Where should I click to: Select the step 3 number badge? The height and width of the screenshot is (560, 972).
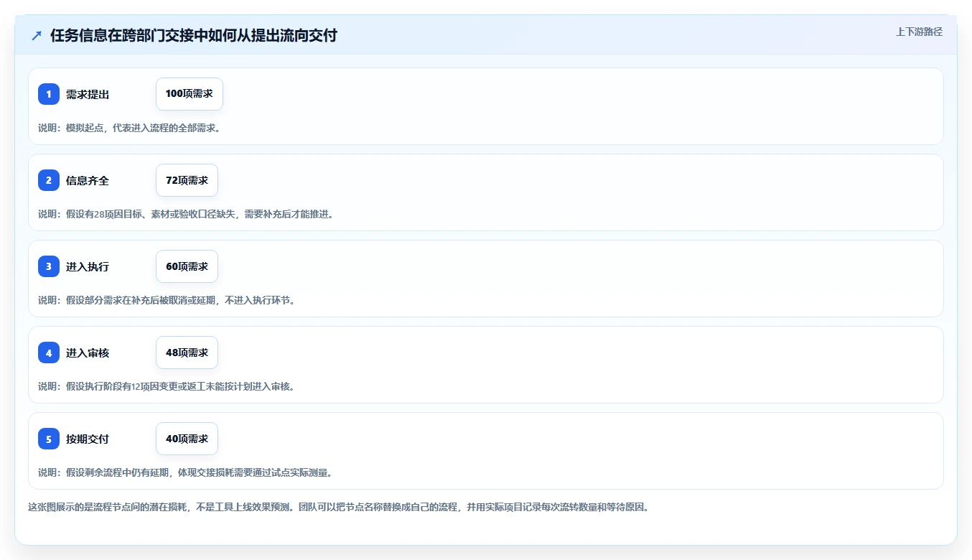(x=49, y=266)
